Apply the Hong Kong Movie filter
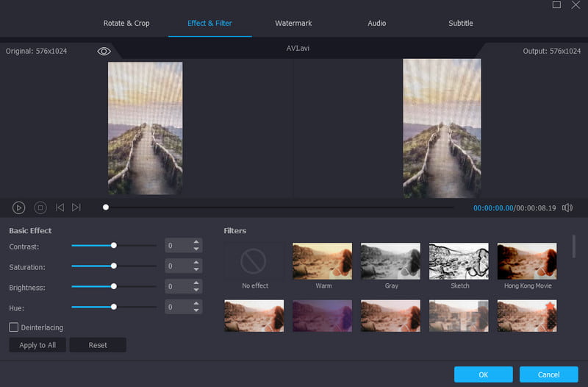The width and height of the screenshot is (588, 387). (x=527, y=261)
